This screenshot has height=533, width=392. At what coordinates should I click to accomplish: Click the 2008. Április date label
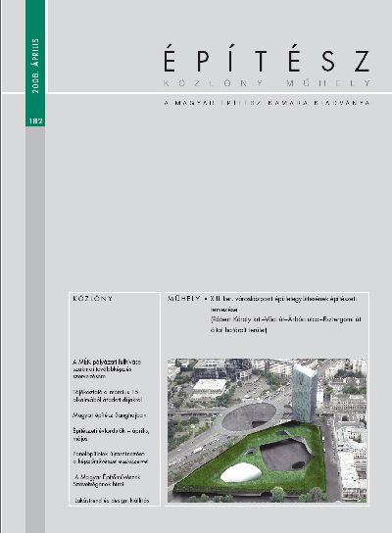pos(35,66)
